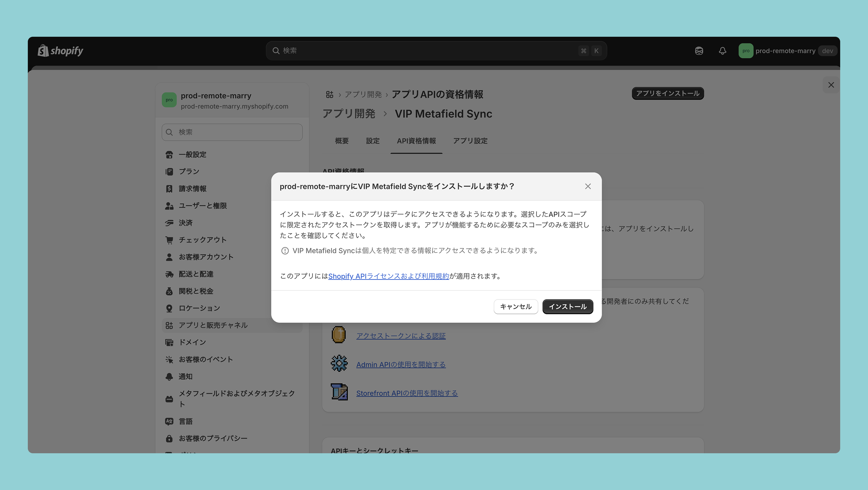Click the apps grid breadcrumb icon

pyautogui.click(x=329, y=94)
